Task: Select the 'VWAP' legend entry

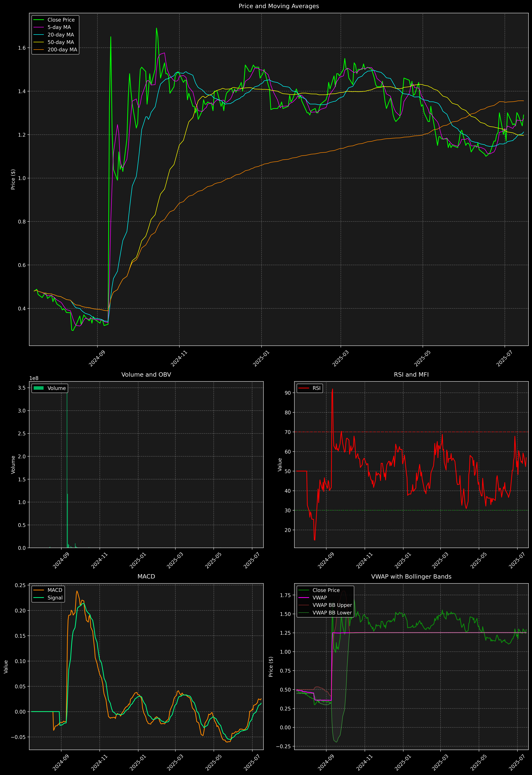Action: pyautogui.click(x=320, y=598)
